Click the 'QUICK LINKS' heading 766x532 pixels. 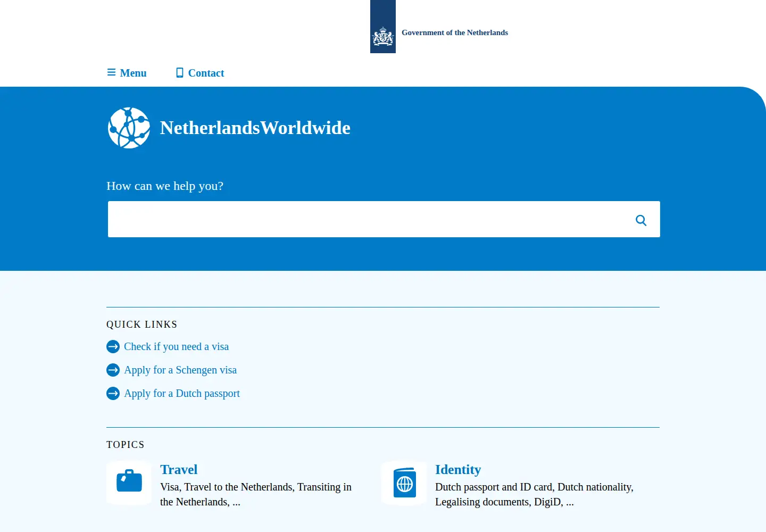142,325
